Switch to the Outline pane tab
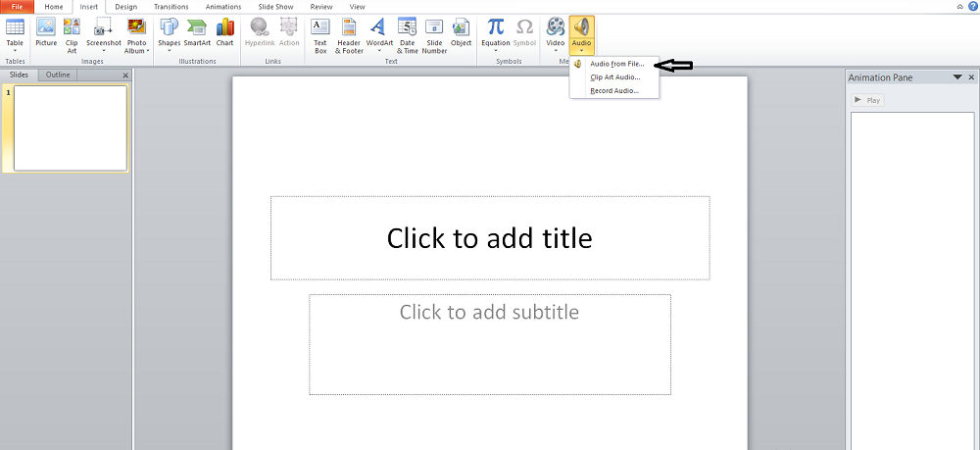The height and width of the screenshot is (450, 980). pos(58,75)
